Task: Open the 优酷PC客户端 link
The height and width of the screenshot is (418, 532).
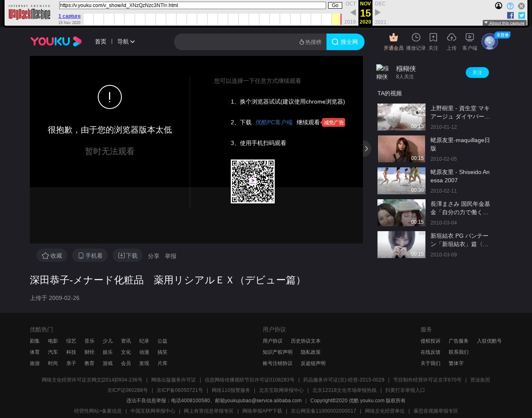Action: (274, 122)
